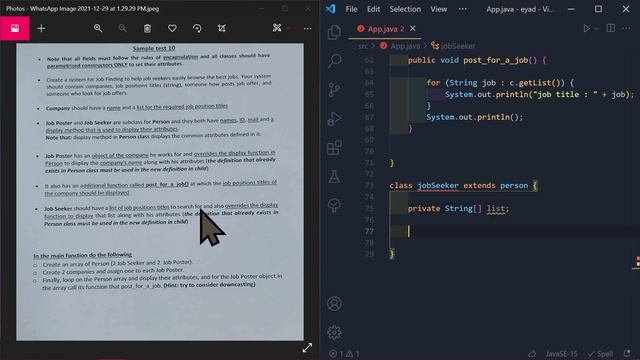Open the crop tool in Photos

point(222,28)
